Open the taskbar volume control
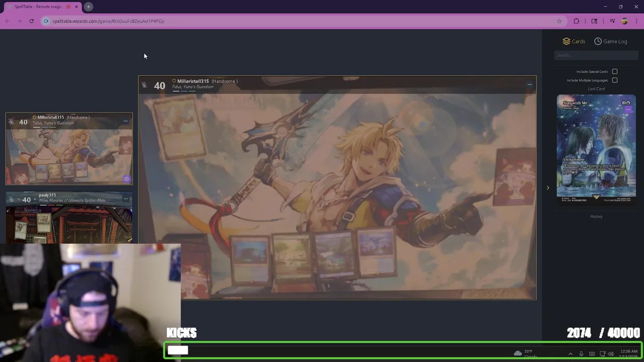 pyautogui.click(x=611, y=354)
